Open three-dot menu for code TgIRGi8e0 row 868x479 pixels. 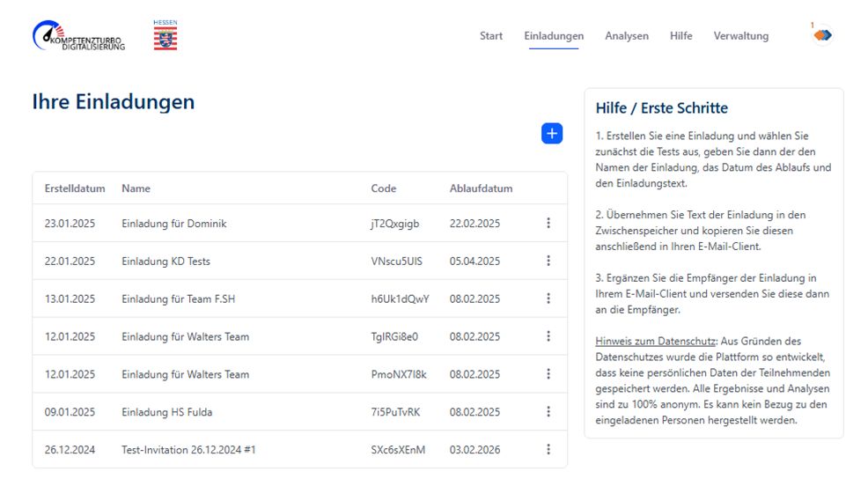point(548,336)
